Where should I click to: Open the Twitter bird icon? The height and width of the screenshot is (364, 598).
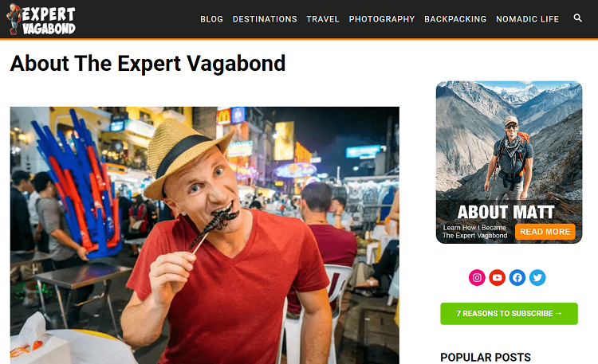point(537,277)
